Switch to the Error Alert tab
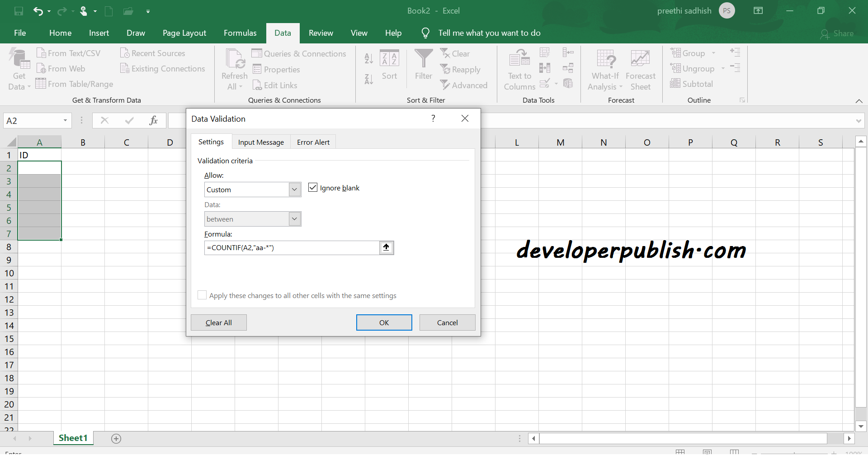 313,142
